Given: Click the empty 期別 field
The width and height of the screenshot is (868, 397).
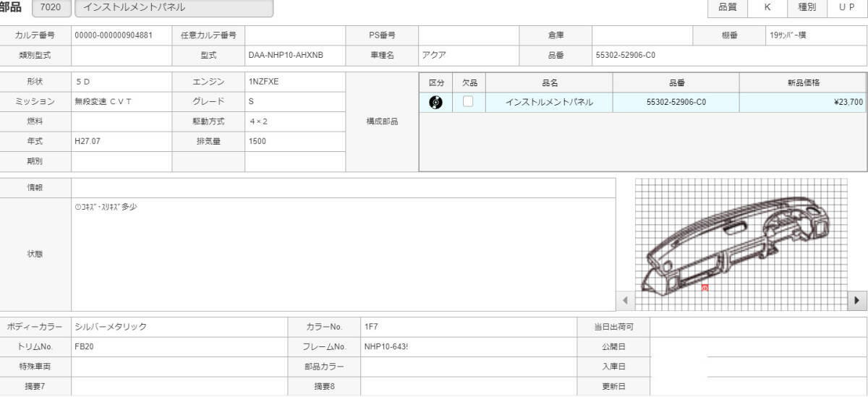Looking at the screenshot, I should [x=122, y=161].
